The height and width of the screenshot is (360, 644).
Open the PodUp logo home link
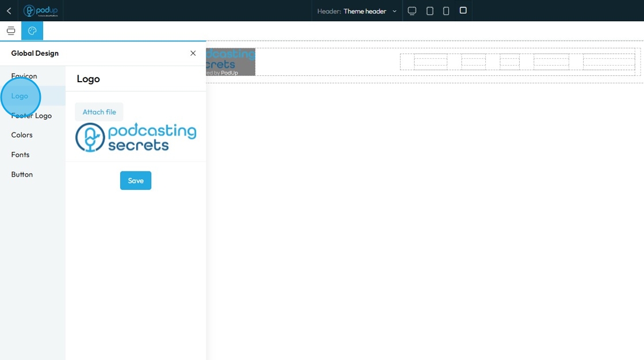click(x=41, y=11)
